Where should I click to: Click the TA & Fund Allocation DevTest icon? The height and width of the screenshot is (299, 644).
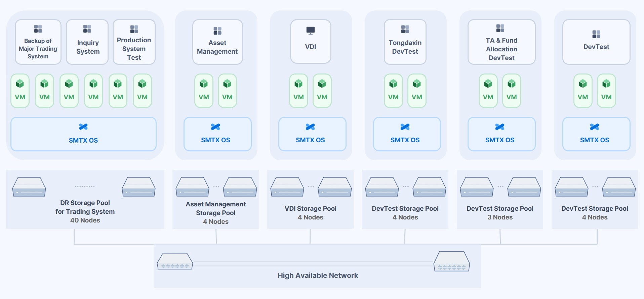point(500,28)
